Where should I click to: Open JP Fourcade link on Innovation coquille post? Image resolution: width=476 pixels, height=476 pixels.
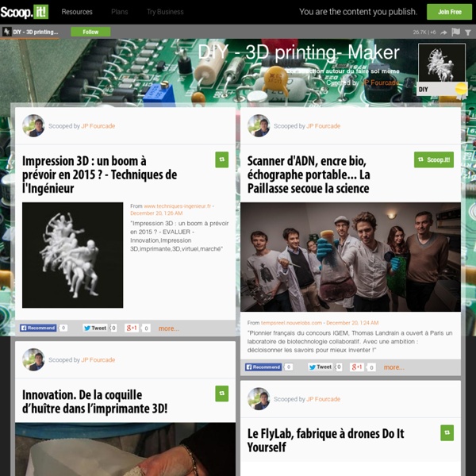(x=98, y=359)
